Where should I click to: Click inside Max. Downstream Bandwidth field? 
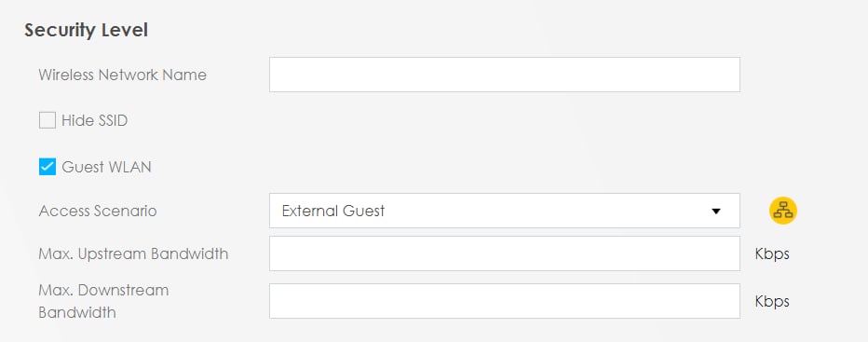tap(504, 301)
